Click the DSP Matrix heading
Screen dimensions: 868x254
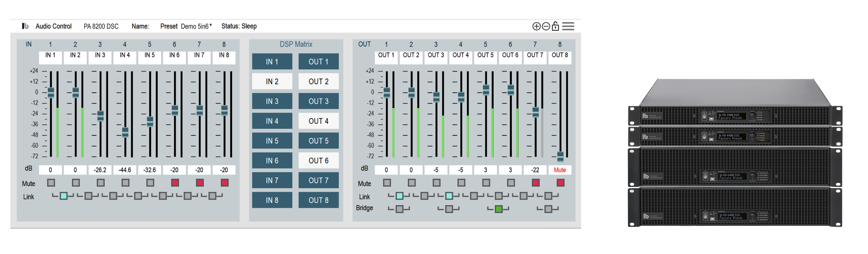pos(296,44)
